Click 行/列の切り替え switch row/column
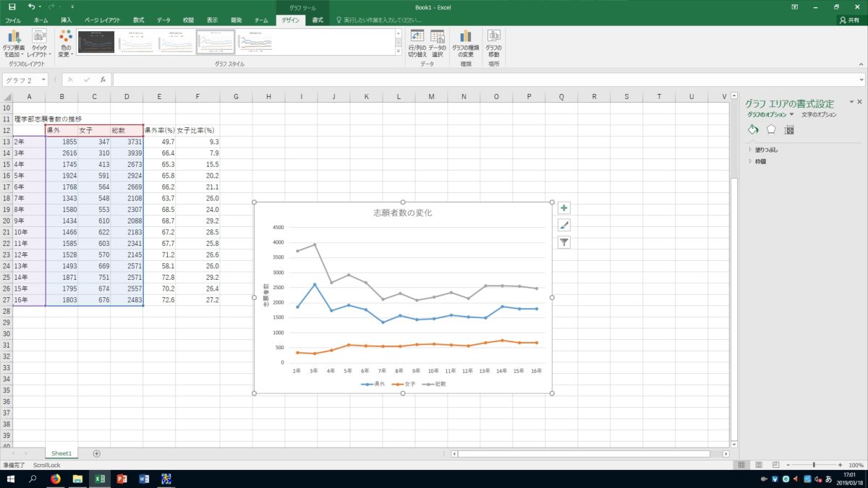 pos(417,43)
